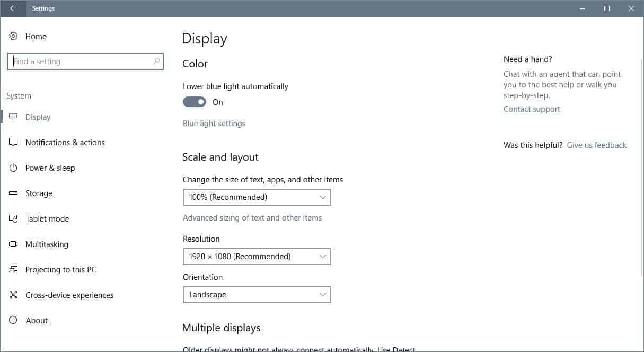Click Give us feedback
644x352 pixels.
click(596, 145)
